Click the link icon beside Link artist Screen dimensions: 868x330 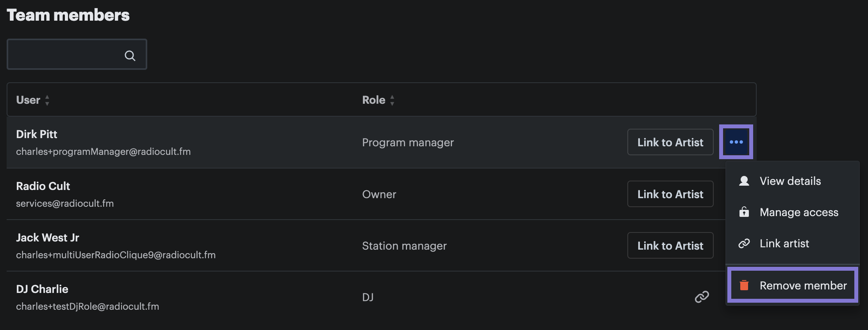(x=744, y=243)
